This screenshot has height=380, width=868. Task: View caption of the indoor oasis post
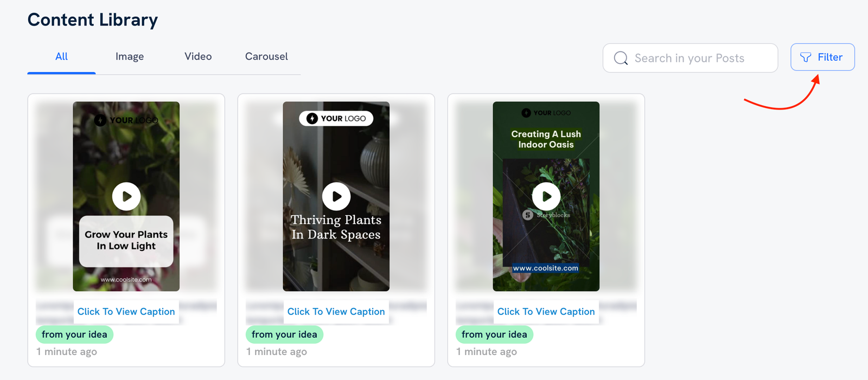tap(546, 312)
